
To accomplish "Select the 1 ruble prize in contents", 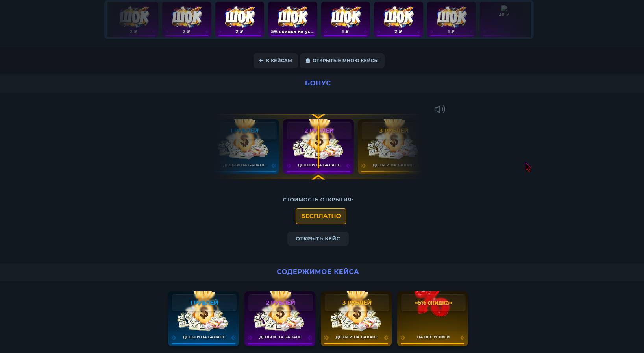I will (204, 319).
